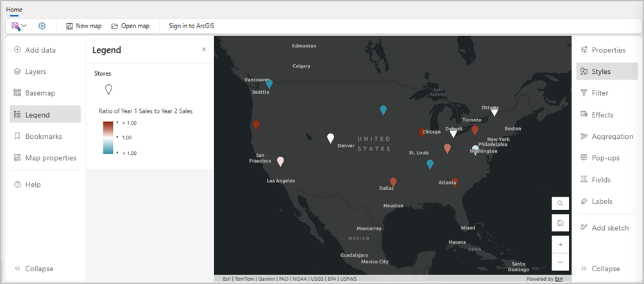The image size is (644, 284).
Task: Select the Add sketch tool
Action: click(x=607, y=227)
